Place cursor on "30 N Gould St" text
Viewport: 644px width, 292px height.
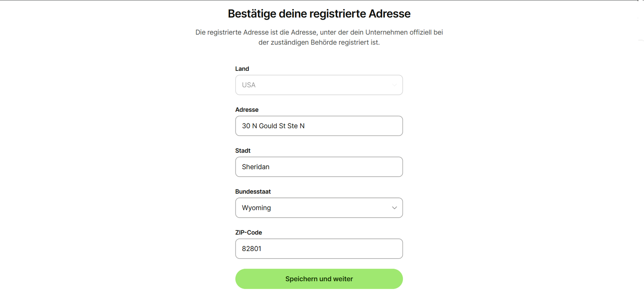coord(264,126)
